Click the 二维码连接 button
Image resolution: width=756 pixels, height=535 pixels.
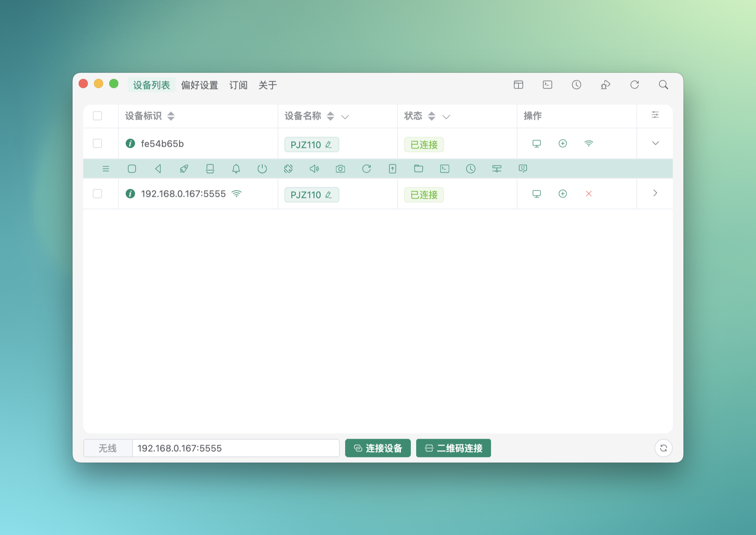(x=453, y=448)
